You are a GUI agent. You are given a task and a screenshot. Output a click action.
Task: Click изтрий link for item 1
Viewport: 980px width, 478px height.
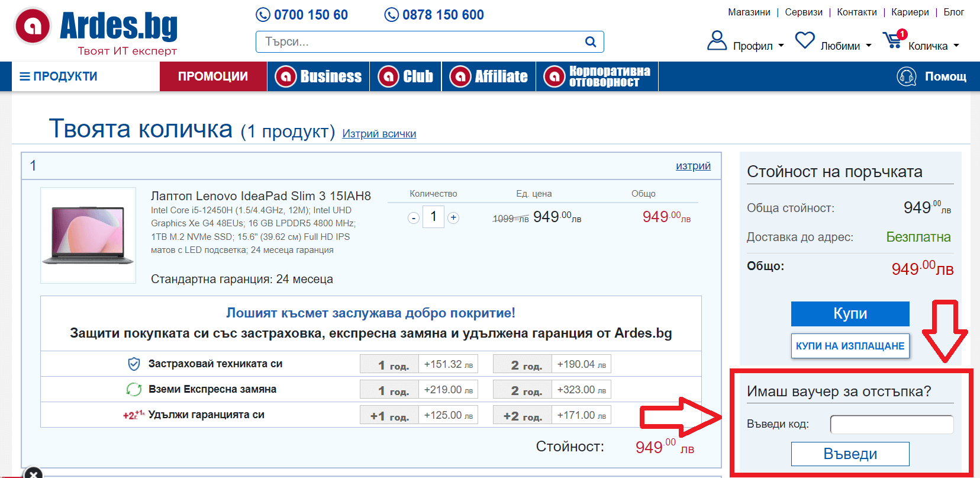coord(694,166)
